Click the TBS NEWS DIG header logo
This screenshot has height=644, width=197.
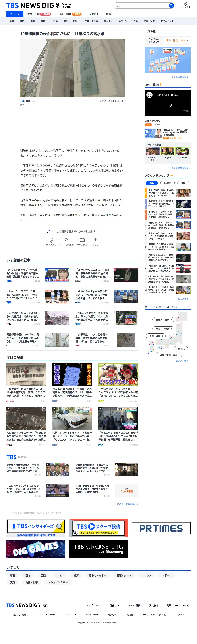[x=39, y=6]
